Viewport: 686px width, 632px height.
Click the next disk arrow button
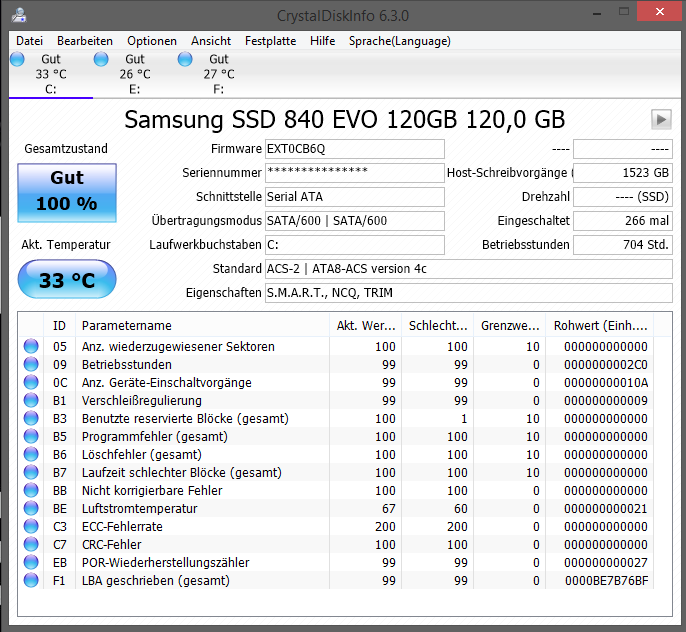[661, 119]
